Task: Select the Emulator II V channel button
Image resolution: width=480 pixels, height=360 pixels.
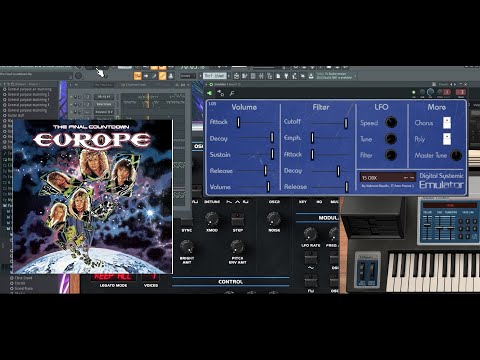Action: click(x=104, y=112)
